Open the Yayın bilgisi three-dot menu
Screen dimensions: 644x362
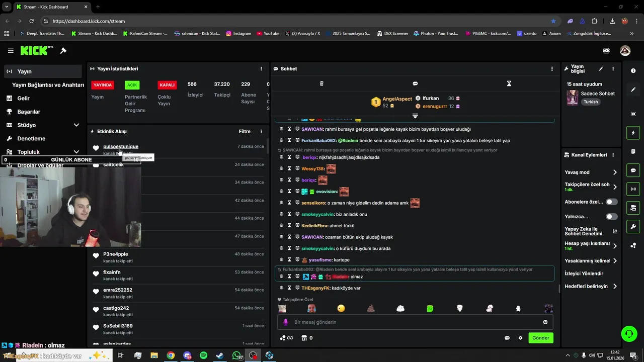[613, 69]
